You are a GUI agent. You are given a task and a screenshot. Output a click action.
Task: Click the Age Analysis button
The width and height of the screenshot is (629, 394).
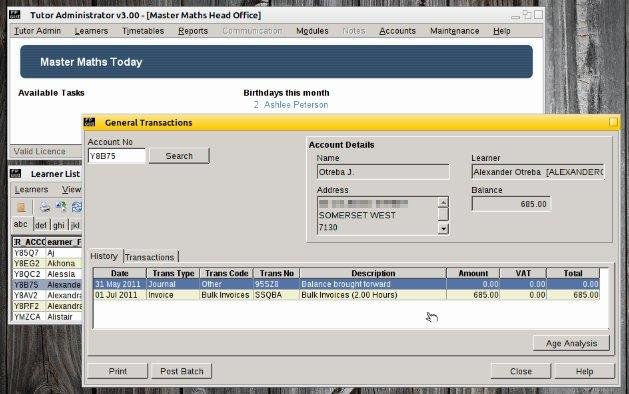click(571, 343)
